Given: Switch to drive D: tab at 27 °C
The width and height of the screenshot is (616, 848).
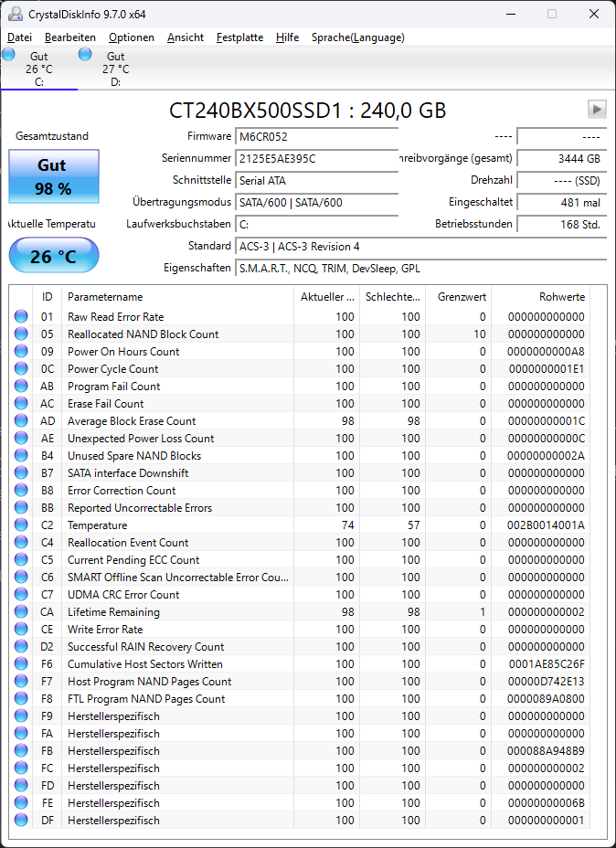Looking at the screenshot, I should tap(116, 69).
